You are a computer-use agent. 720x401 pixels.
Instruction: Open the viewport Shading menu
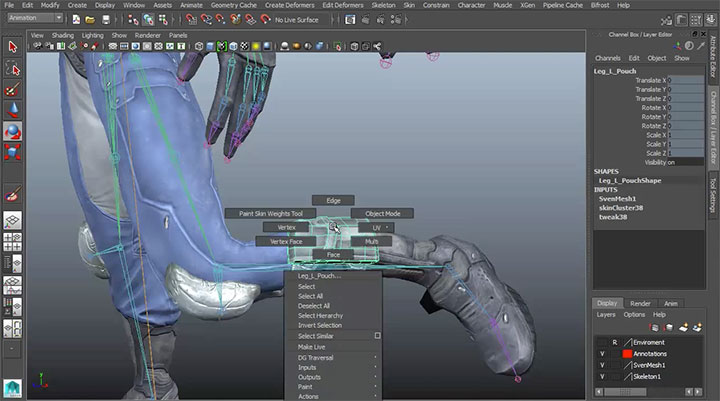click(62, 35)
